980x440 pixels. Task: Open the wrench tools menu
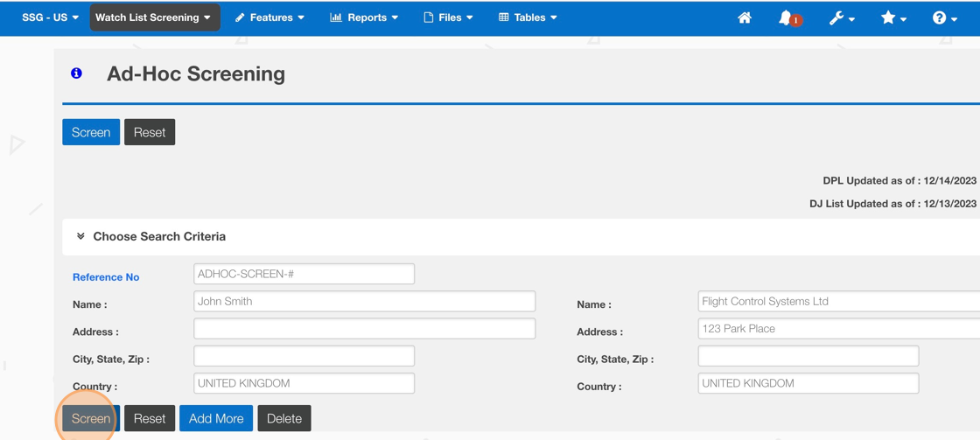point(842,18)
